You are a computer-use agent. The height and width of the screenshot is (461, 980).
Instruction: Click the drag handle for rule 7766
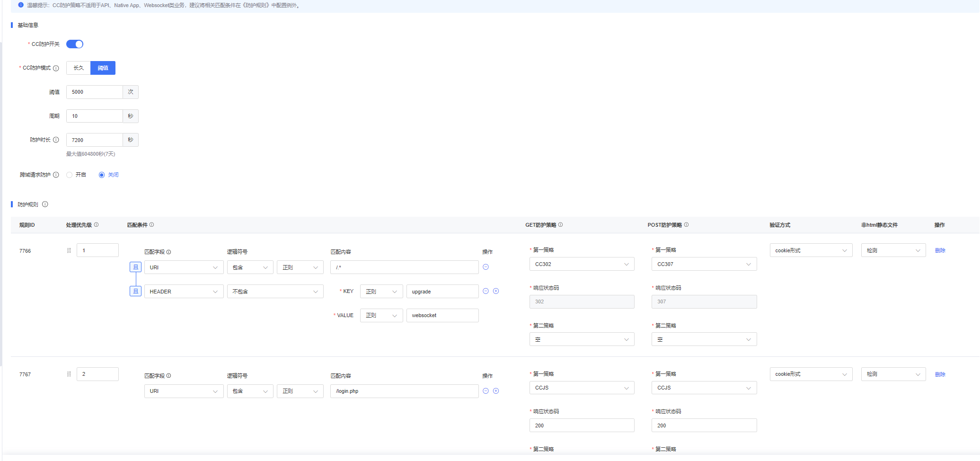pos(69,250)
